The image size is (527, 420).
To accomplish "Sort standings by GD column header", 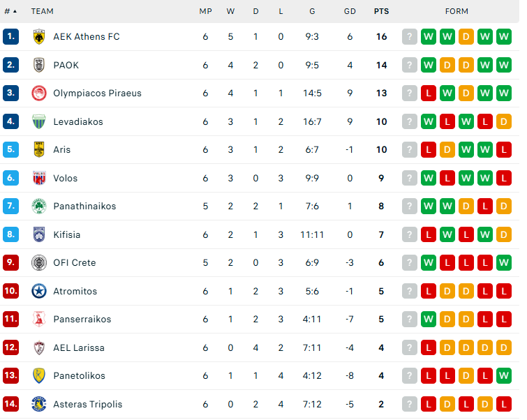I will click(350, 11).
